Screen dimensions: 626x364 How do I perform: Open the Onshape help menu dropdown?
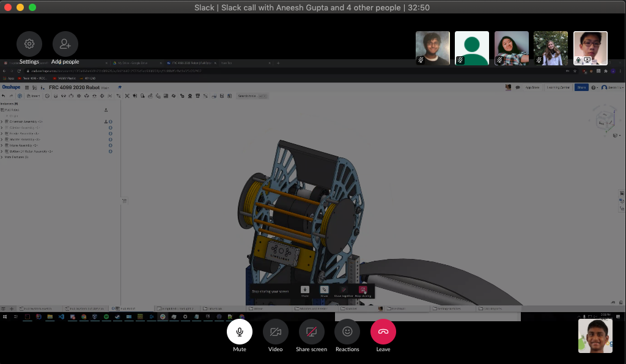(594, 88)
